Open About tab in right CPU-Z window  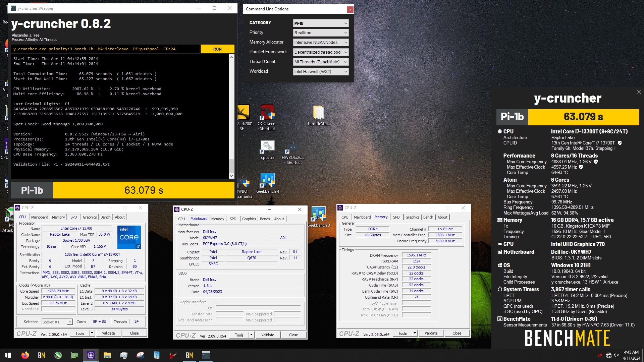click(x=442, y=217)
